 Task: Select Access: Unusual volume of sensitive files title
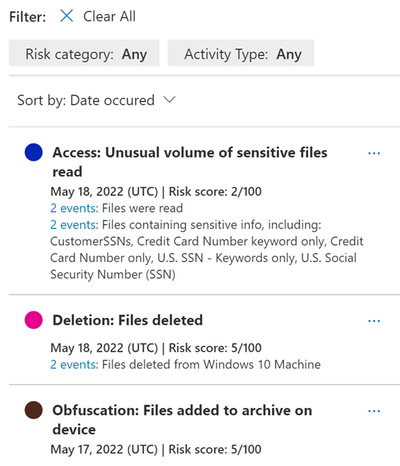[x=190, y=162]
